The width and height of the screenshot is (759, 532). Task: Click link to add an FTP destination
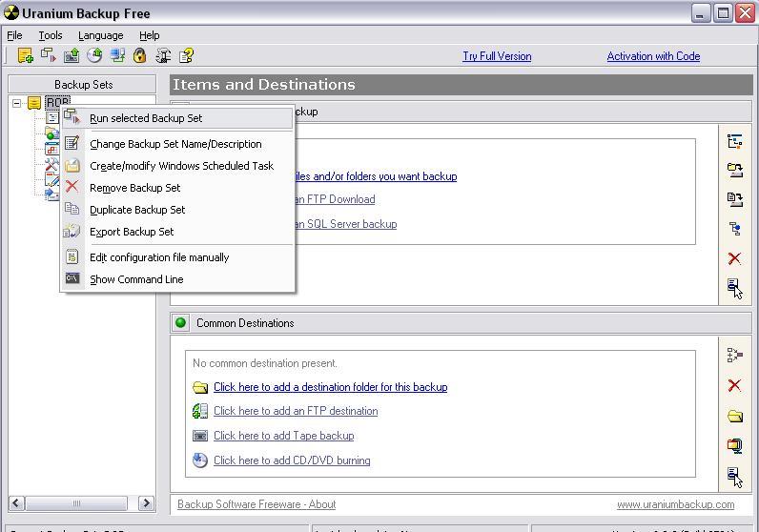tap(296, 411)
